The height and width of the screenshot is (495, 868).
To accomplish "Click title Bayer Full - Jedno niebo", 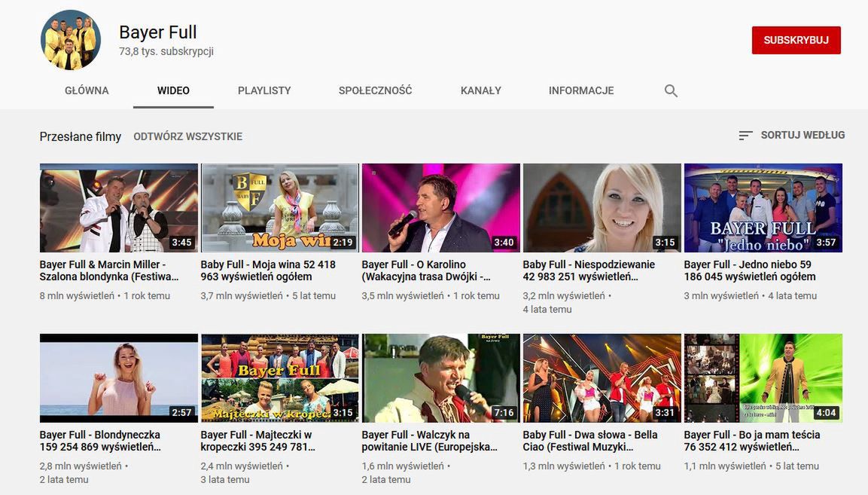I will click(x=750, y=270).
